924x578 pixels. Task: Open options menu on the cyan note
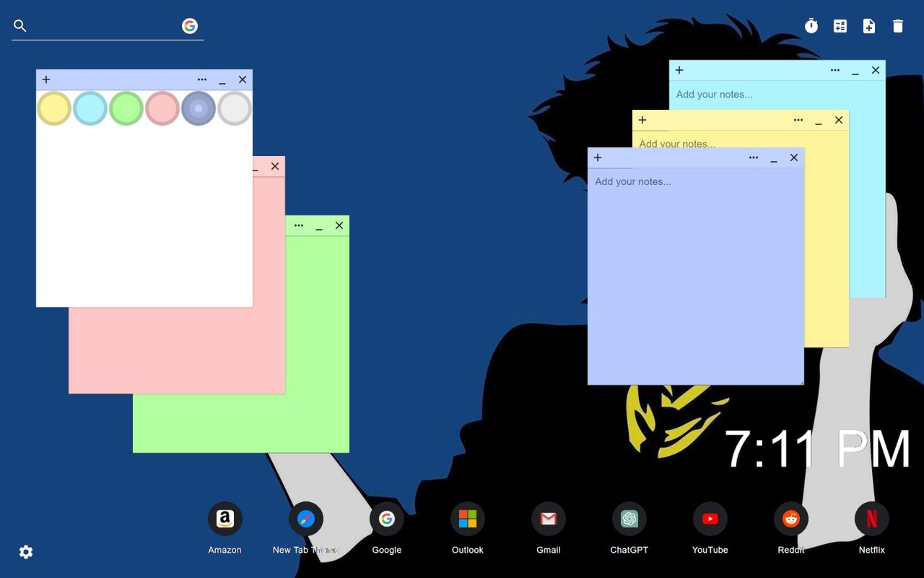click(835, 70)
